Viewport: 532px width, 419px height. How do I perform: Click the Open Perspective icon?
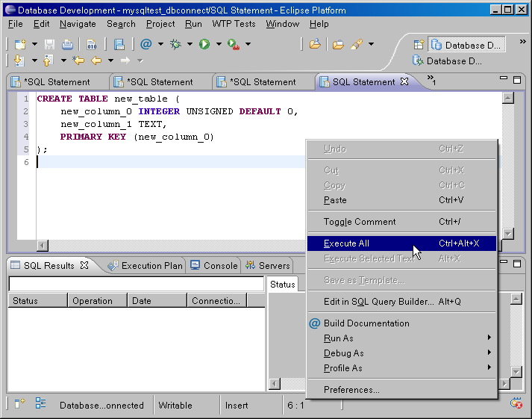[419, 45]
